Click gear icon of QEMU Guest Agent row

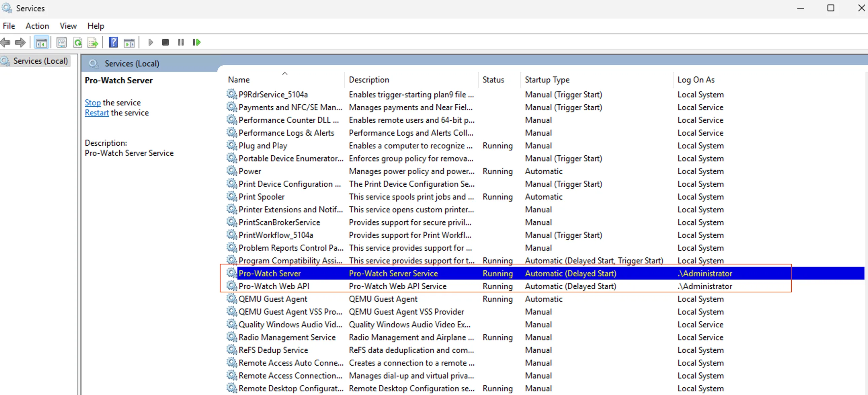pos(232,298)
